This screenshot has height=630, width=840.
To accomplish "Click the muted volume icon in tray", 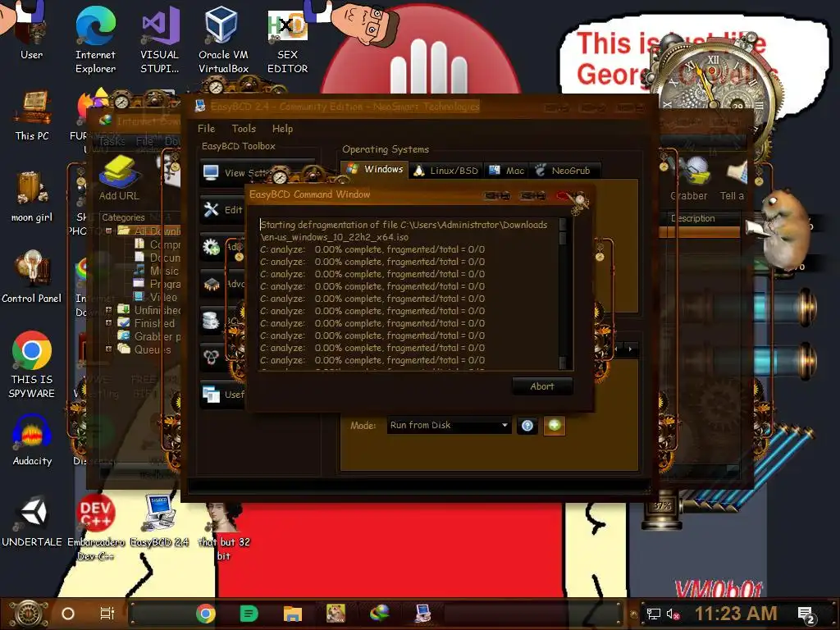I will pyautogui.click(x=673, y=614).
